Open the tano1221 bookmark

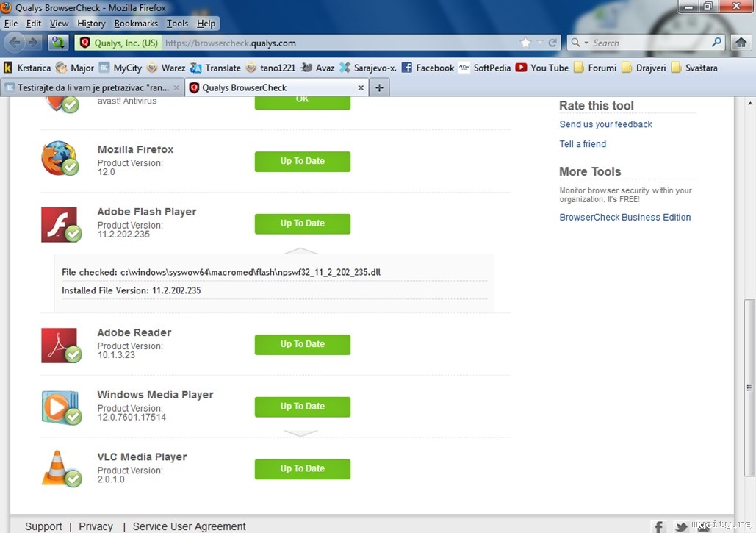coord(270,68)
